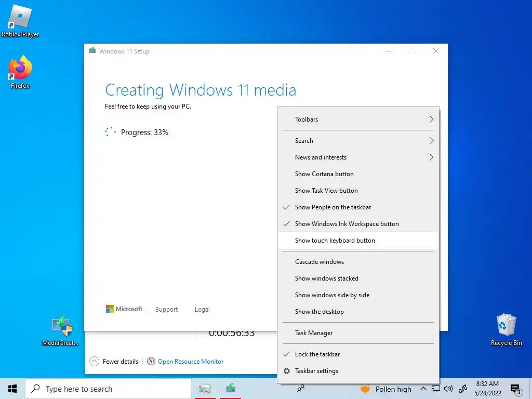This screenshot has width=532, height=399.
Task: Open the Support link in Setup
Action: (167, 310)
